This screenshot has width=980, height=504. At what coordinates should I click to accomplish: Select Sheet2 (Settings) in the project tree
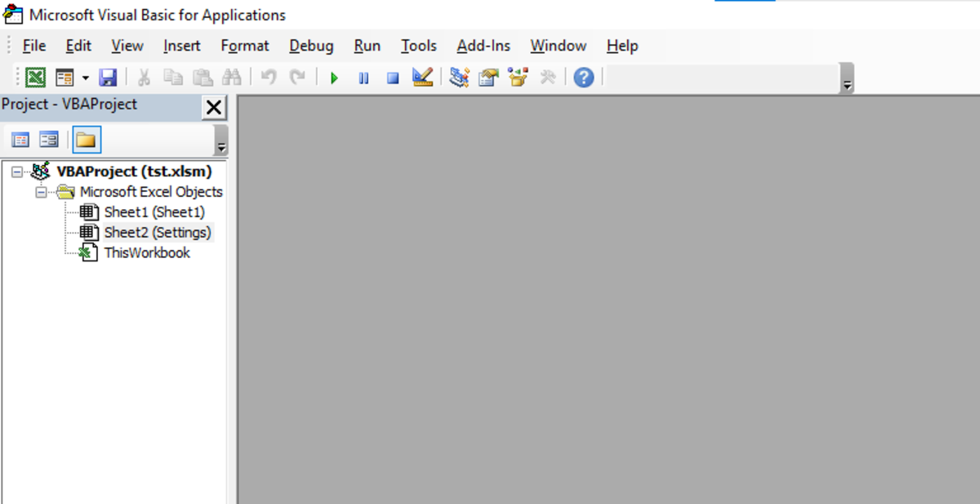tap(157, 233)
